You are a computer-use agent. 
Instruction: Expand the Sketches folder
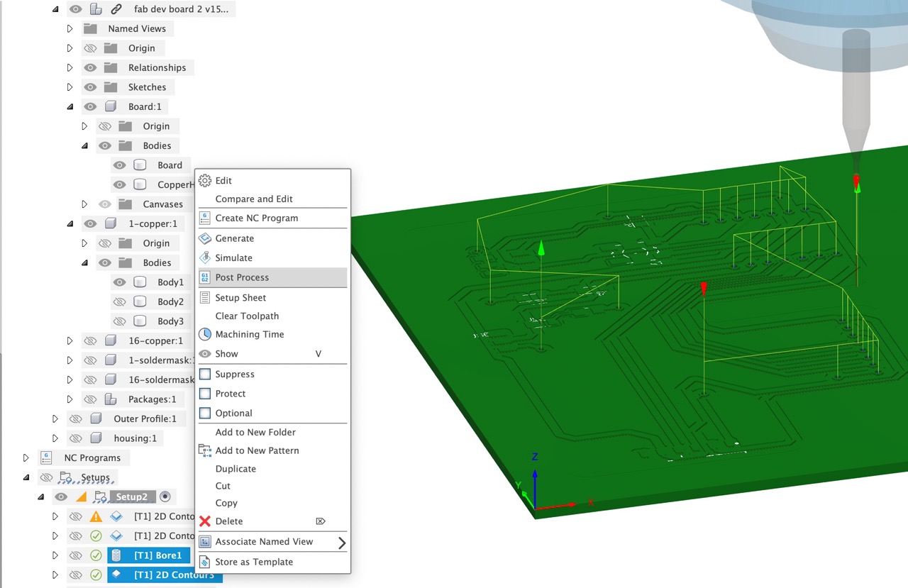click(x=70, y=87)
